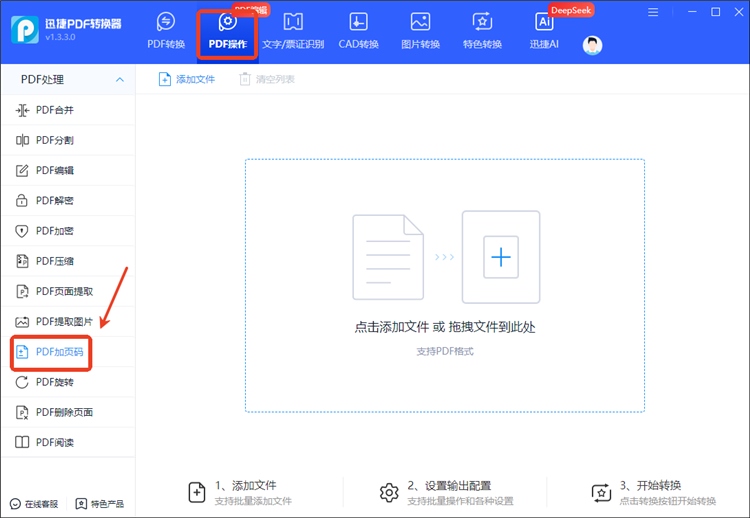The height and width of the screenshot is (518, 750).
Task: Click the 清空列表 toolbar button
Action: click(266, 79)
